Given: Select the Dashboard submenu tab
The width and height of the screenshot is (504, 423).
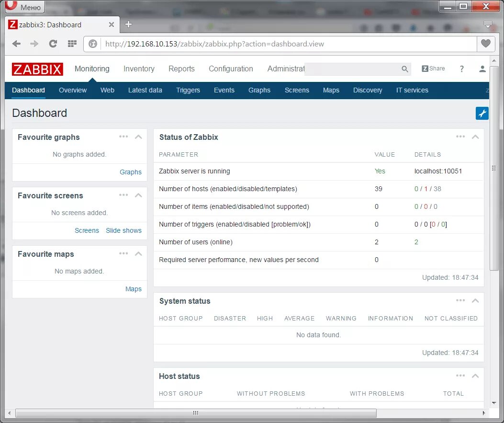Looking at the screenshot, I should coord(28,90).
